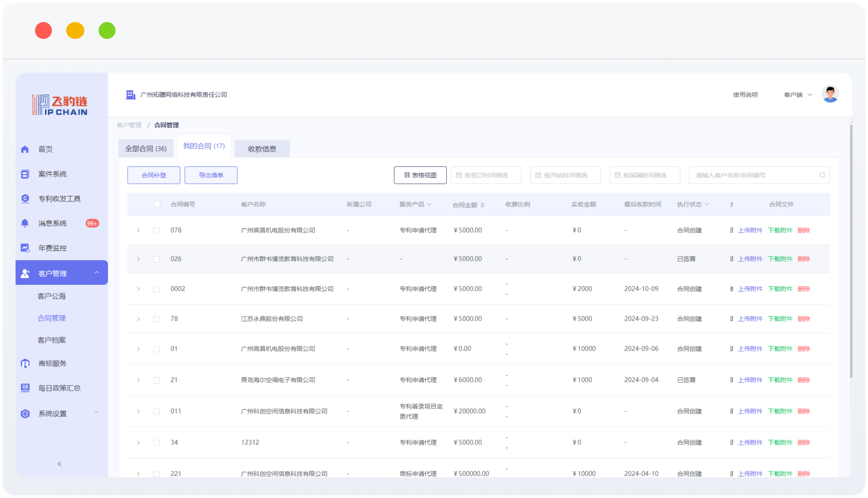Viewport: 868px width, 498px height.
Task: Open the annual fee monitoring (年费监控) chart icon
Action: click(25, 248)
